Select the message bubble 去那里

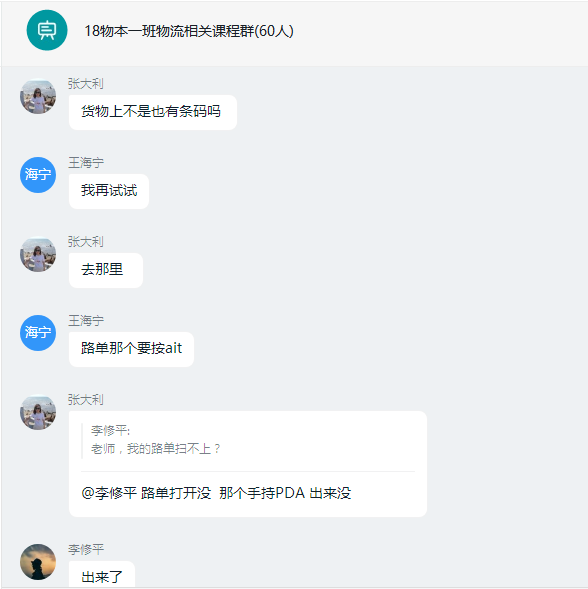[106, 270]
